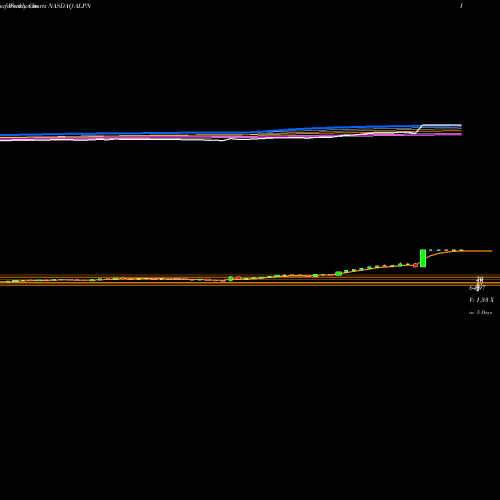Click the red candle left of the large green bar

[415, 265]
